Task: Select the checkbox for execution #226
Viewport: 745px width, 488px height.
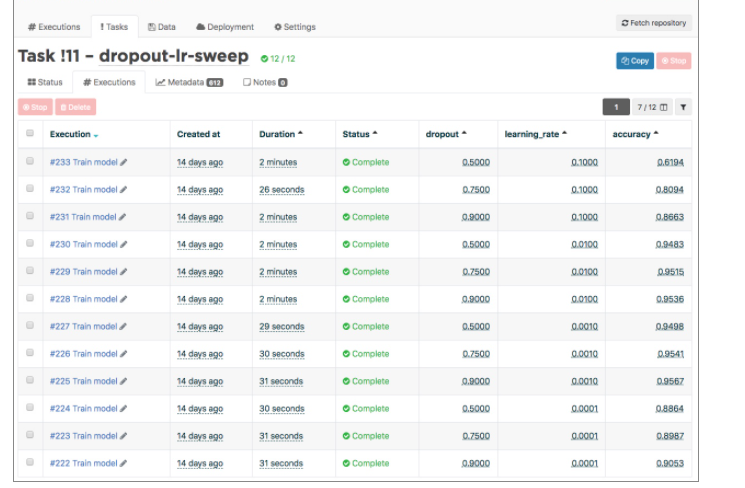Action: click(30, 353)
